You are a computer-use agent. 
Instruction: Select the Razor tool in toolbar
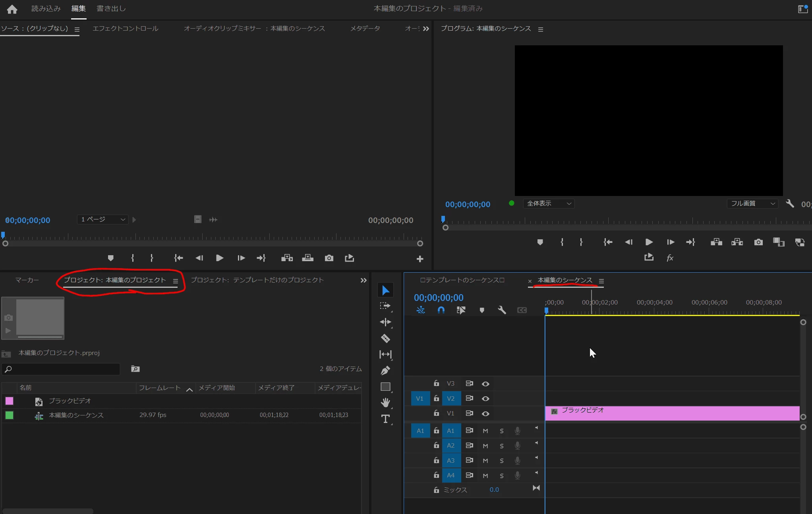(x=385, y=338)
